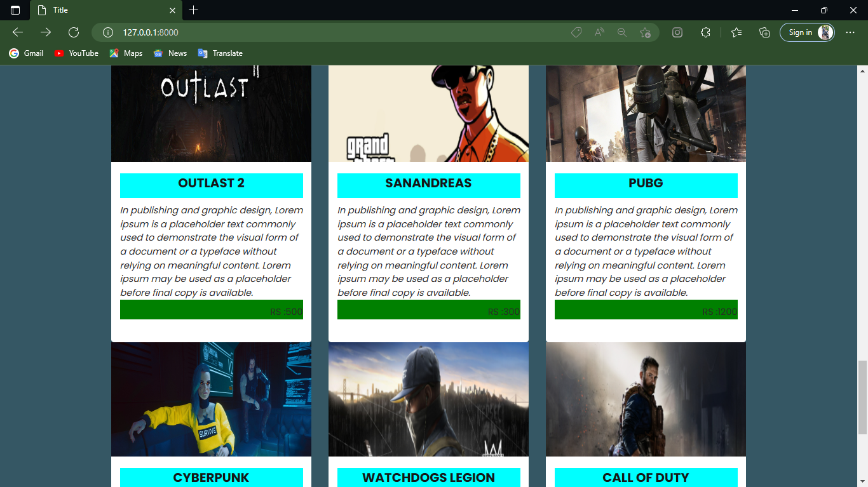Click the GTA San Andreas game image
The height and width of the screenshot is (487, 868).
point(428,114)
